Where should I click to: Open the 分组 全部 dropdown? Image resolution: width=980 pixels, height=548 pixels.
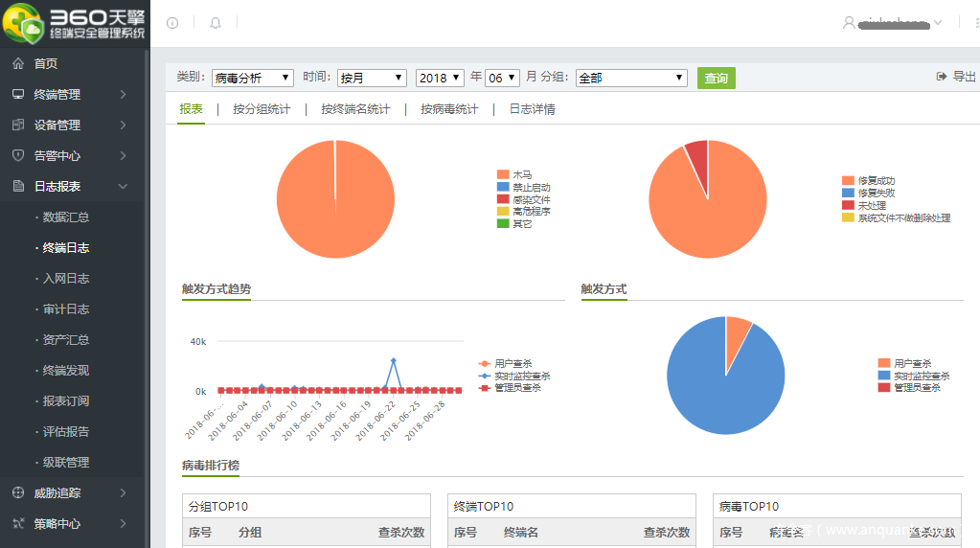tap(631, 78)
